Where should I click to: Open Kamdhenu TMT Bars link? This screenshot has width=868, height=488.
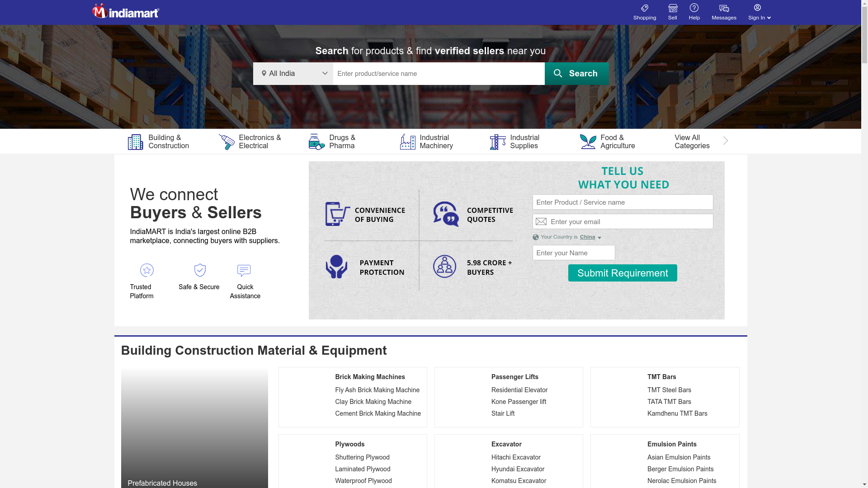point(677,413)
